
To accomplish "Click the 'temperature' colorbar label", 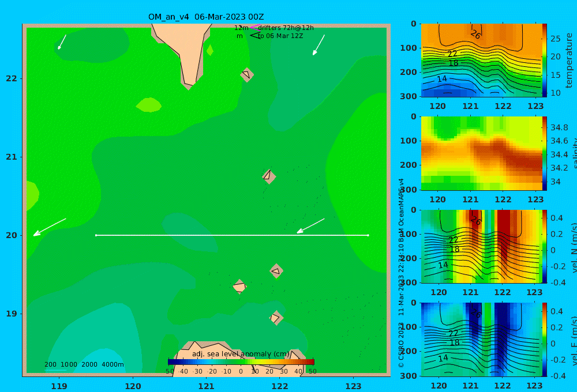I will click(569, 61).
